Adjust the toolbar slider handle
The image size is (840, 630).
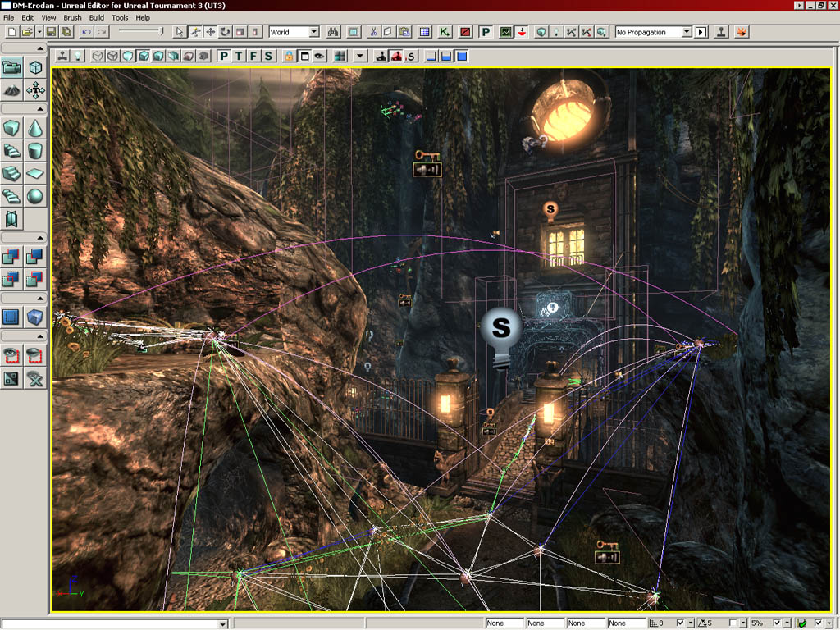(x=161, y=31)
